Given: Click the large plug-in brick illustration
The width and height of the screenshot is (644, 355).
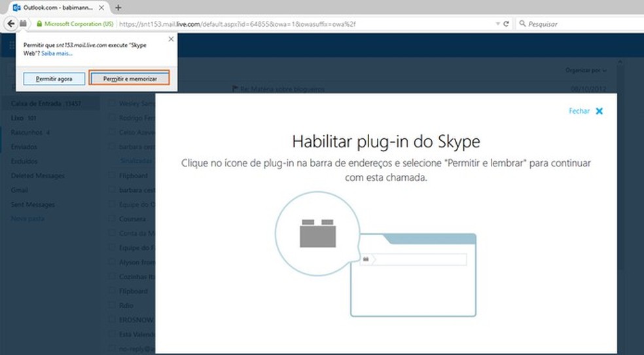Looking at the screenshot, I should click(317, 233).
